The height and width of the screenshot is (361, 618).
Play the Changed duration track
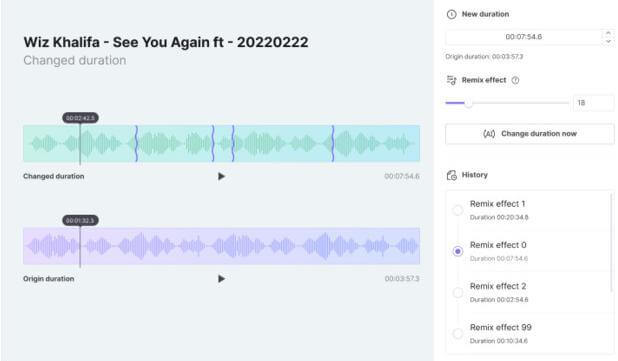222,176
